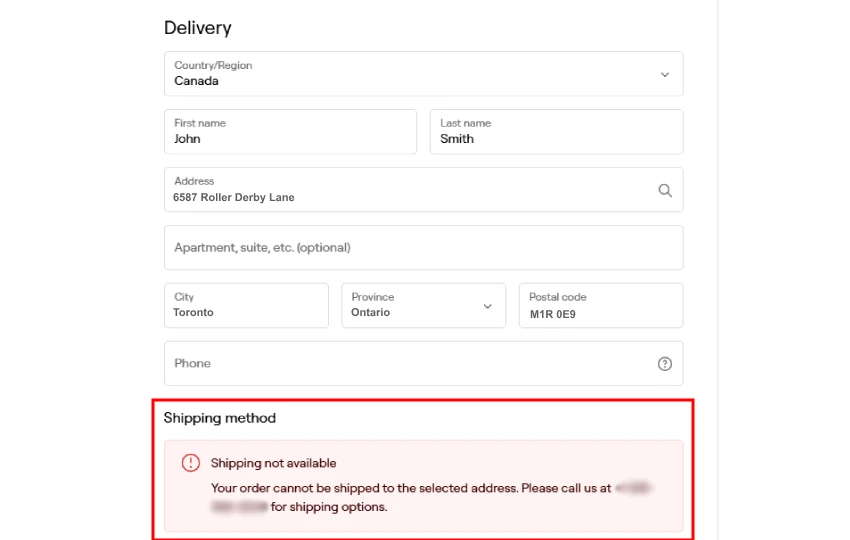
Task: Expand the Country/Region chevron arrow
Action: click(x=665, y=74)
